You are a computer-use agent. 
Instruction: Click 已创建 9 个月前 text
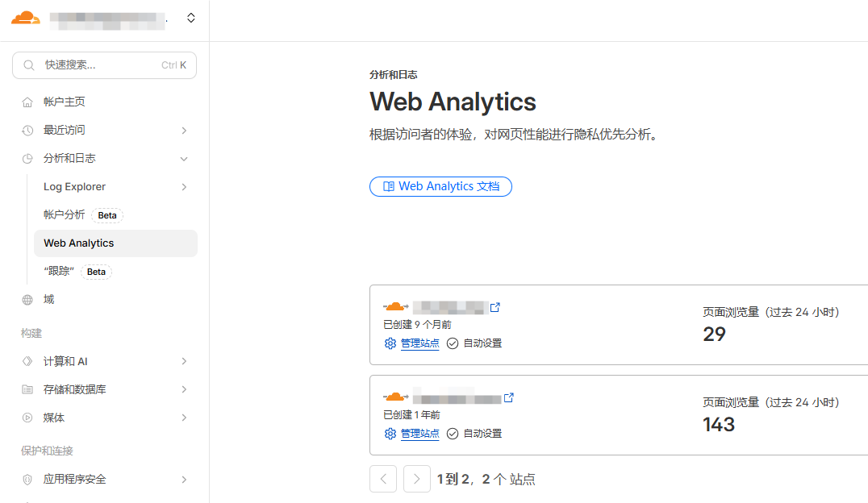[x=417, y=325]
